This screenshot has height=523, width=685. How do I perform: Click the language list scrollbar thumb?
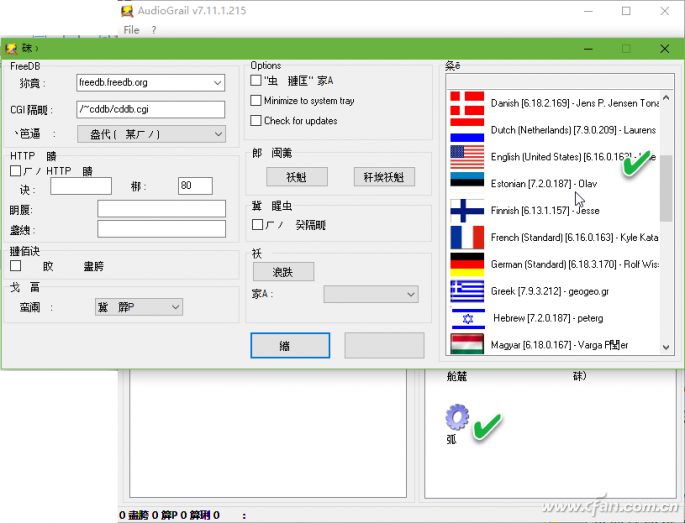[666, 188]
